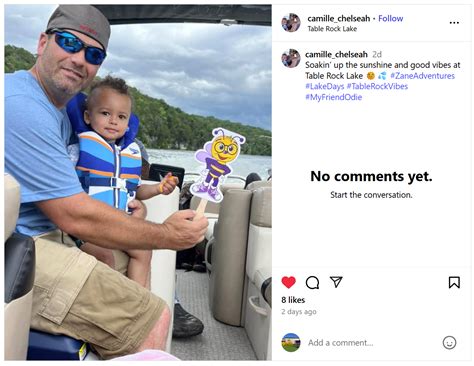
Task: Open the camille_chelseah username in the header
Action: coord(339,18)
